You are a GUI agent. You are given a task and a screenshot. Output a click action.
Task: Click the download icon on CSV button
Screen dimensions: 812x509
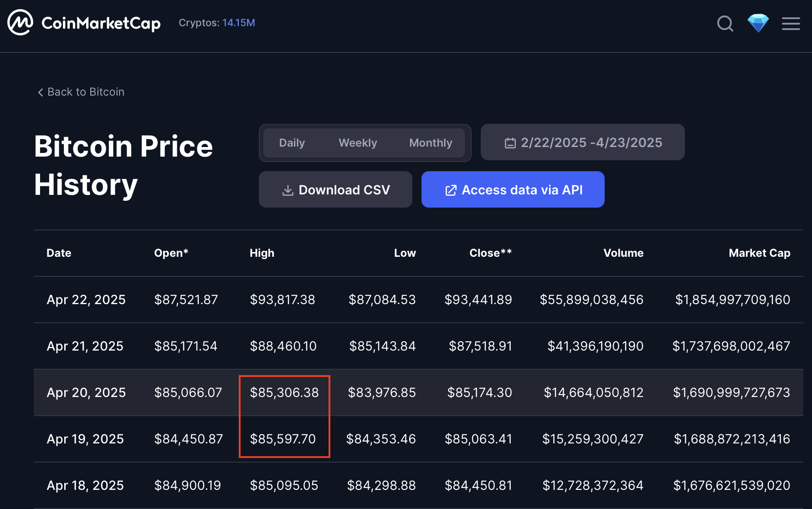point(288,190)
